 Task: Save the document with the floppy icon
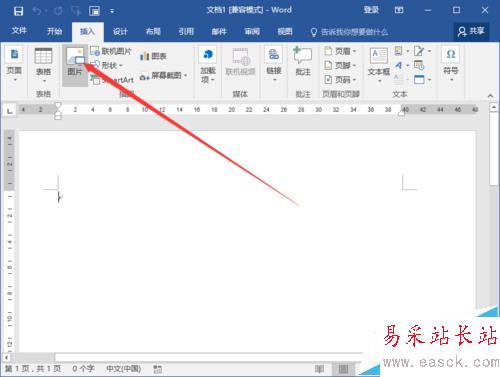point(18,11)
